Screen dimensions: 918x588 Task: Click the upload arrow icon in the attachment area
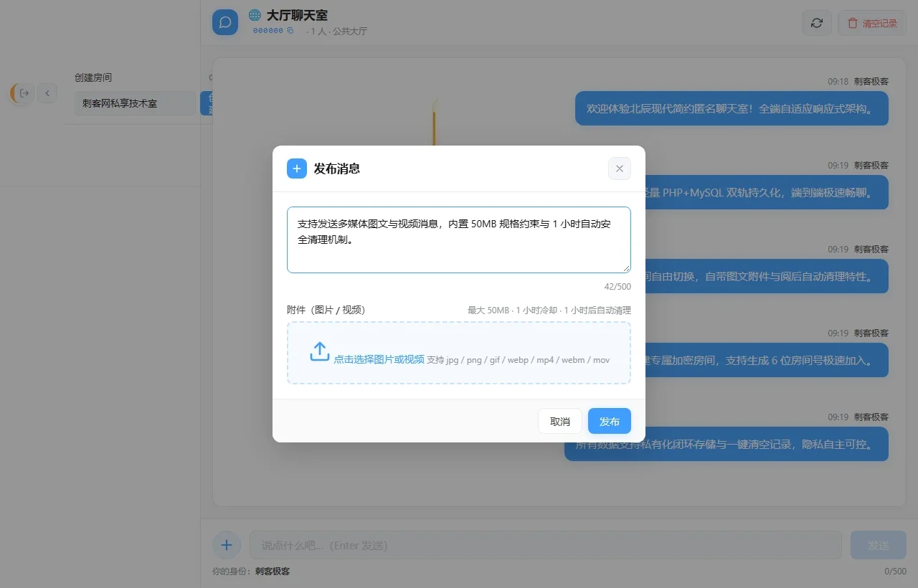click(320, 351)
